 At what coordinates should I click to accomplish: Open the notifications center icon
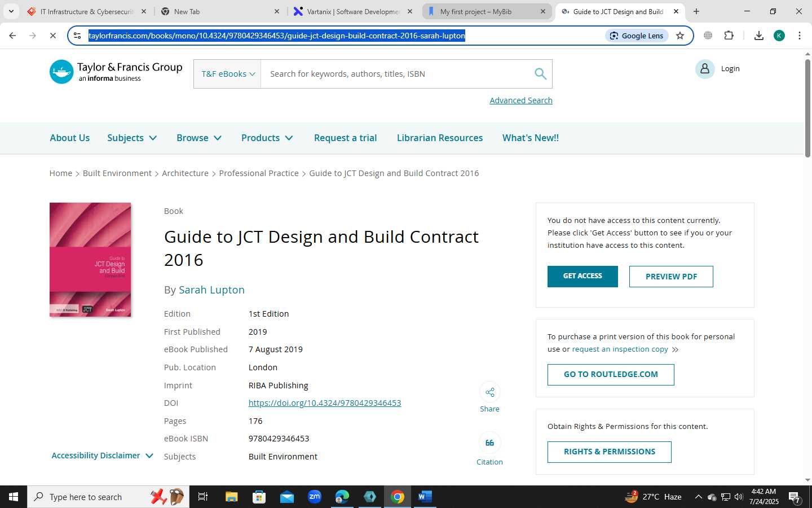click(x=795, y=497)
